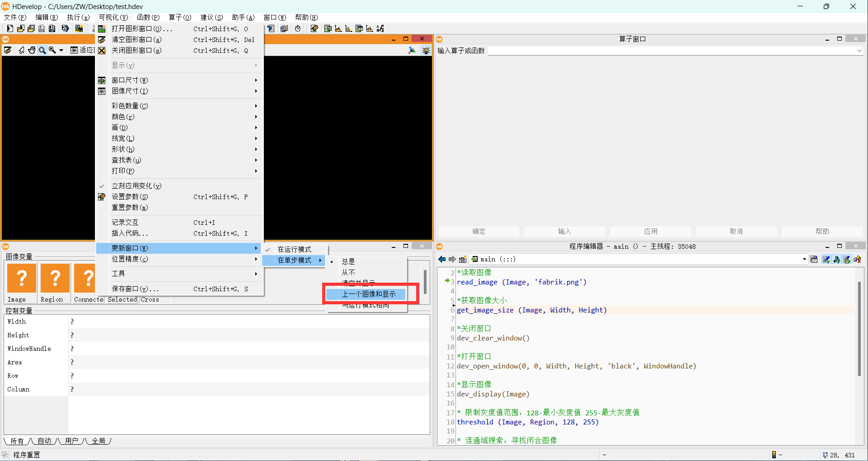Select the 总是 radio option
868x461 pixels.
pos(348,261)
